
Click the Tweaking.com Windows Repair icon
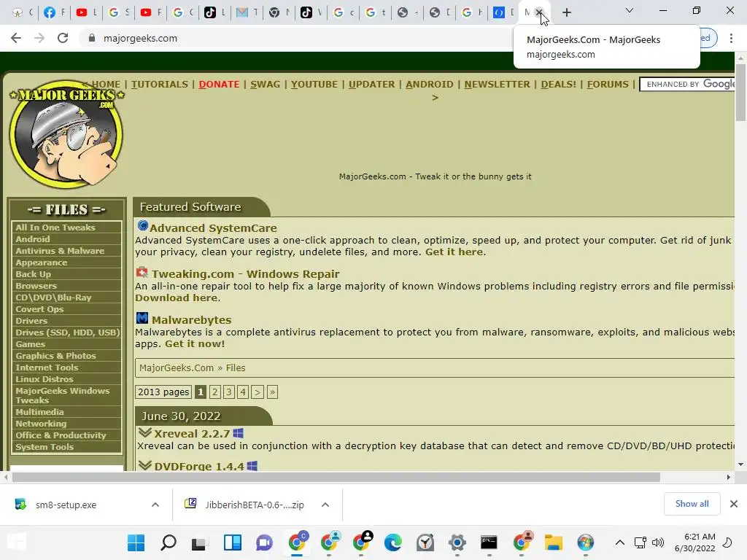click(142, 273)
